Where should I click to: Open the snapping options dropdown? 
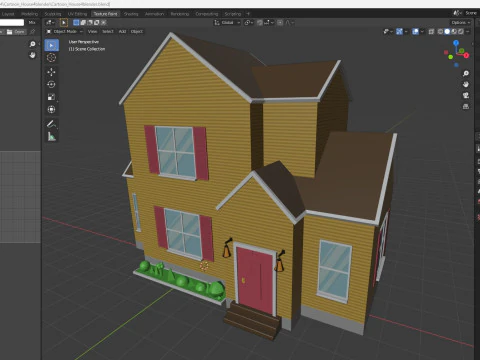(x=269, y=23)
